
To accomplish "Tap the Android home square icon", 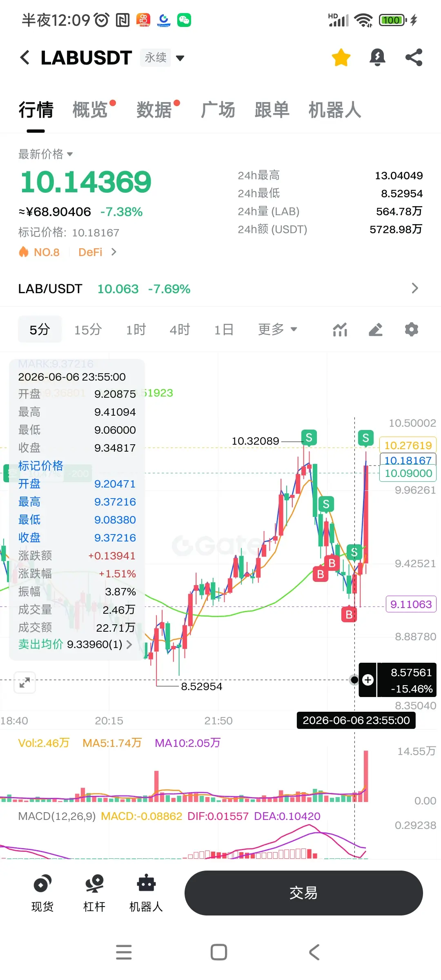I will (x=219, y=952).
